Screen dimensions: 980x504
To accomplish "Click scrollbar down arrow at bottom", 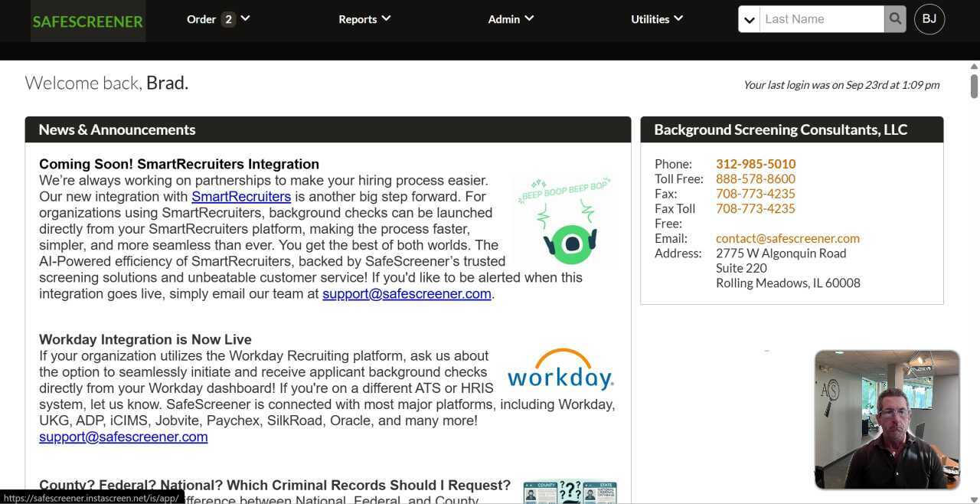I will click(x=974, y=499).
